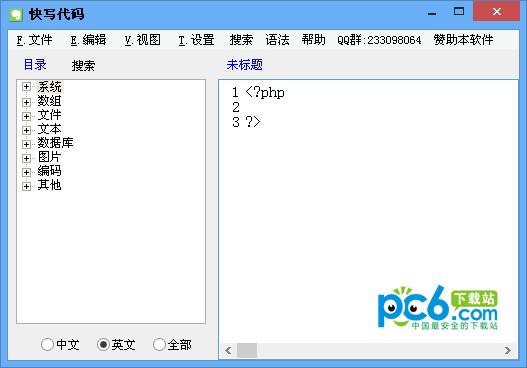The width and height of the screenshot is (527, 368).
Task: Expand the 编码 tree node
Action: tap(26, 172)
